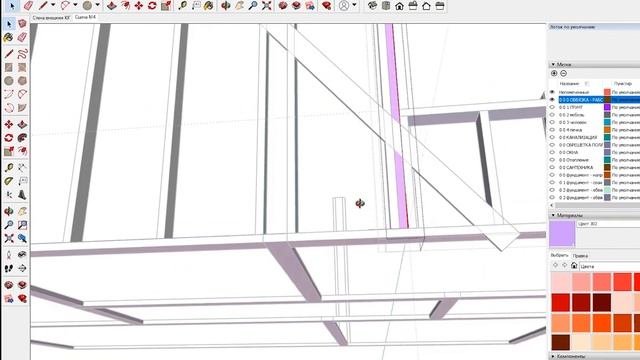Switch to Front view house icon
This screenshot has width=640, height=360.
tap(400, 6)
